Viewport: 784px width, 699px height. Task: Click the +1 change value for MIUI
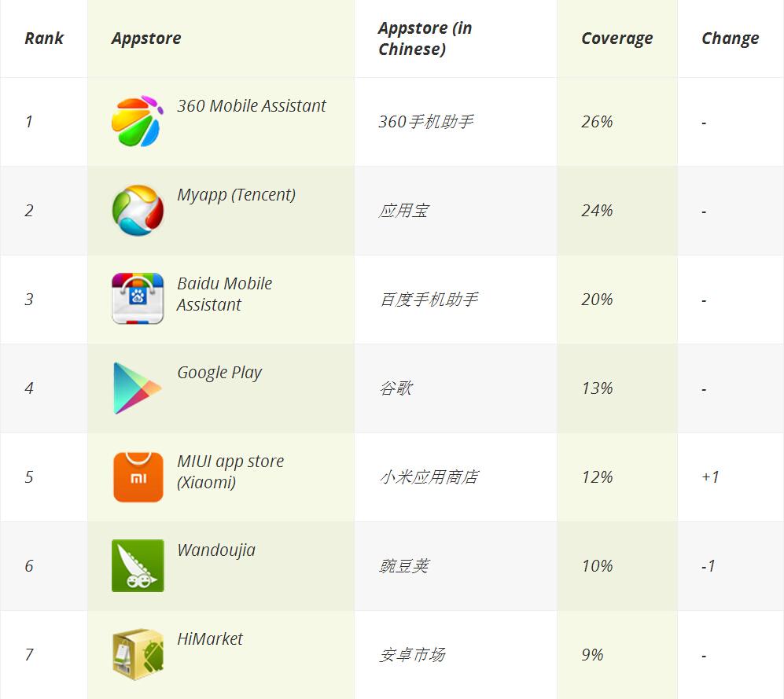click(x=710, y=477)
